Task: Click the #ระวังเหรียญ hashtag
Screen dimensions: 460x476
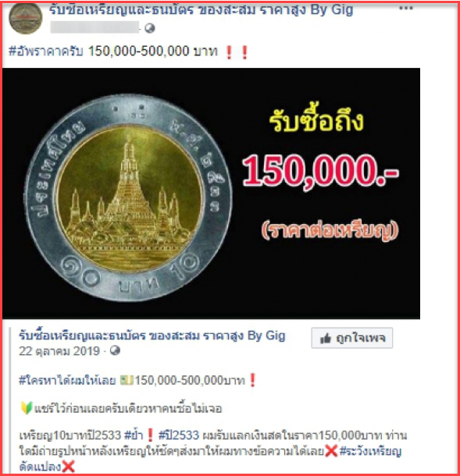Action: click(370, 452)
